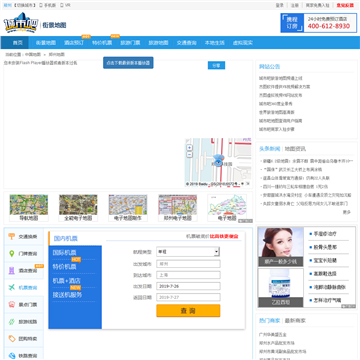Click the 景点门票 ticket icon
Viewport: 360px width, 360px height.
[12, 304]
